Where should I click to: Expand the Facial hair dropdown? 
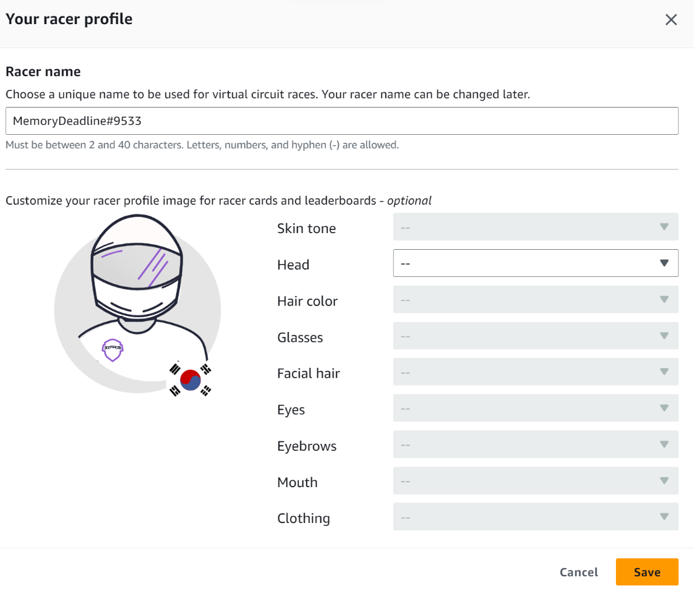tap(536, 372)
